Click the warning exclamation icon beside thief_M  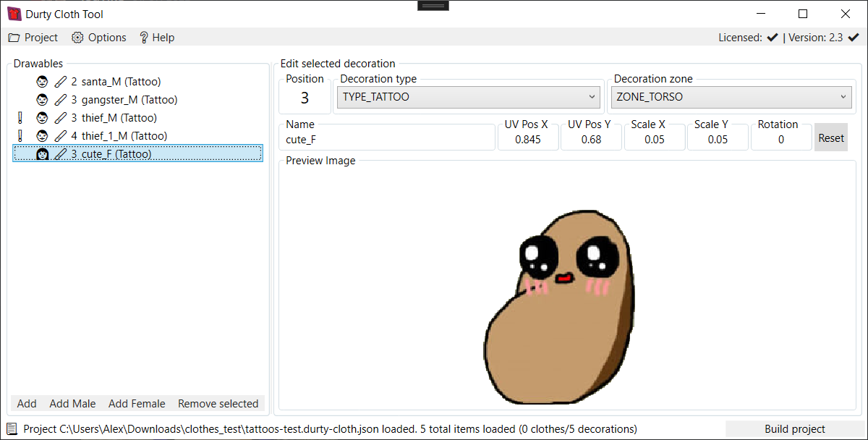20,118
